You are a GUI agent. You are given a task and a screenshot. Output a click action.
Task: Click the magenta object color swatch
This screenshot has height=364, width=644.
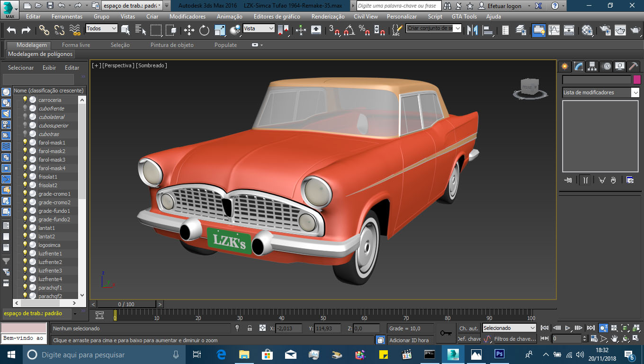coord(637,80)
